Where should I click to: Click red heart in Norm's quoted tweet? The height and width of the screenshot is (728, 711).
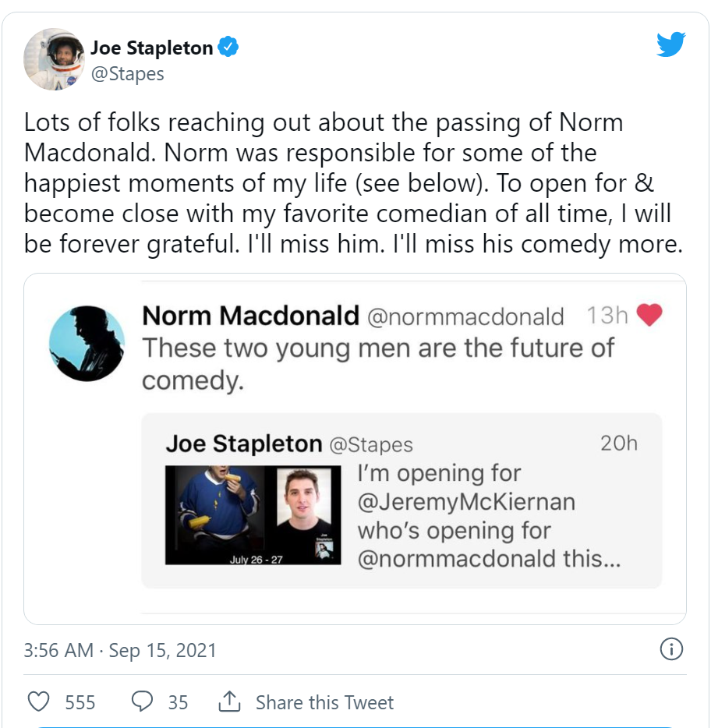649,316
